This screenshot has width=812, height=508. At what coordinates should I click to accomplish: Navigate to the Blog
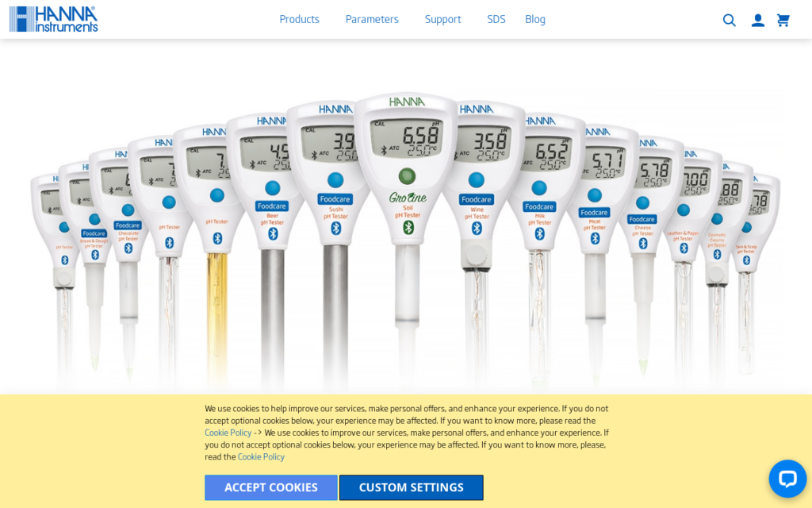(535, 19)
